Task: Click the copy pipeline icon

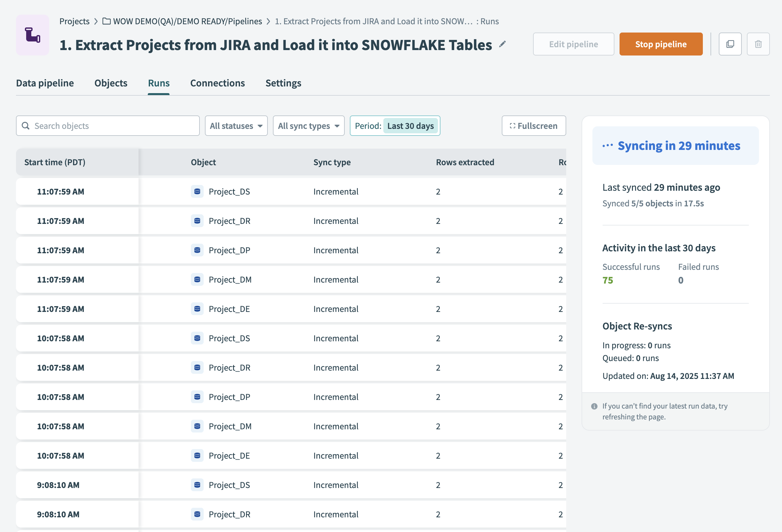Action: [x=730, y=44]
